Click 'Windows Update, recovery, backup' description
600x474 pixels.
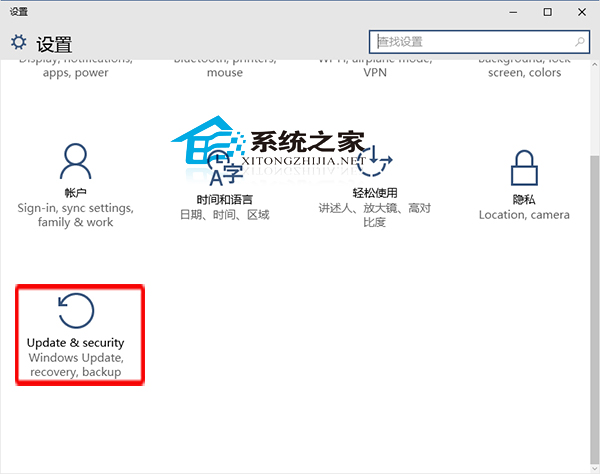click(76, 365)
